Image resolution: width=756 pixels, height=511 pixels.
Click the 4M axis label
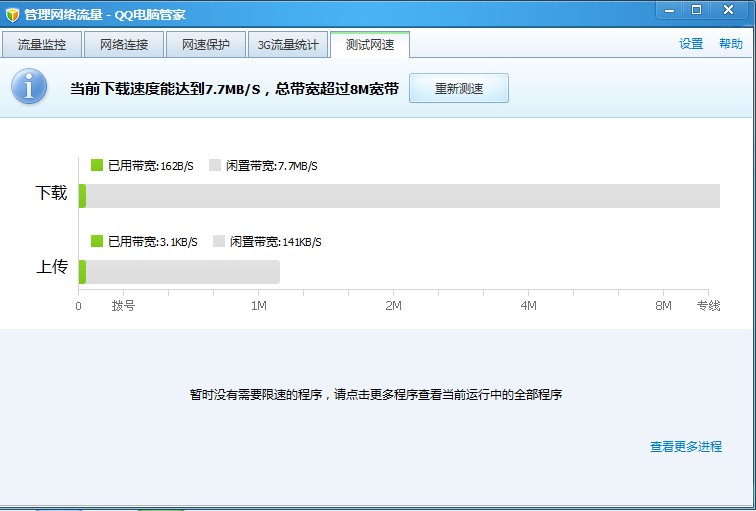tap(528, 306)
